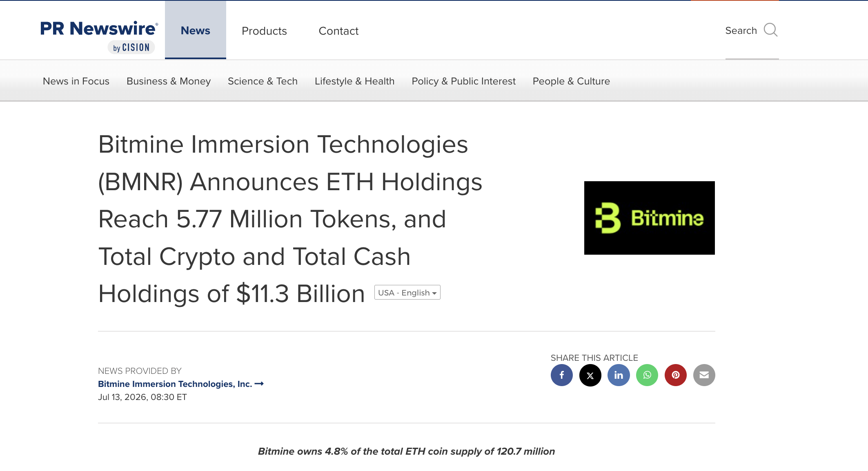Viewport: 868px width, 471px height.
Task: Click the Search label in header
Action: point(741,31)
